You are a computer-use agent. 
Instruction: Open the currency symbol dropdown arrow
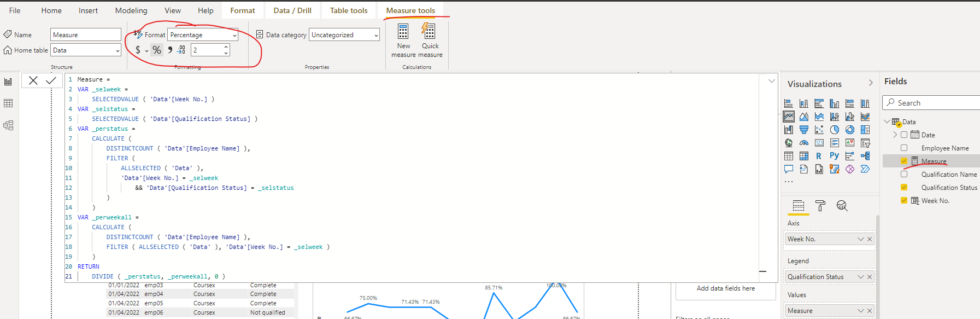[146, 50]
